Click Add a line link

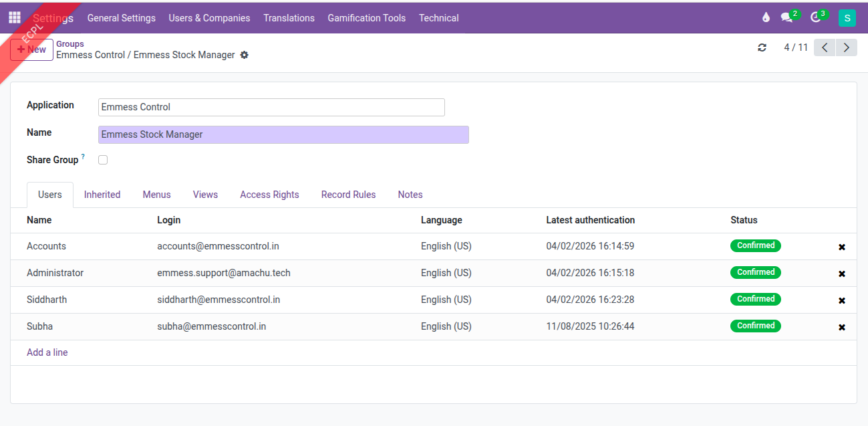[x=47, y=352]
